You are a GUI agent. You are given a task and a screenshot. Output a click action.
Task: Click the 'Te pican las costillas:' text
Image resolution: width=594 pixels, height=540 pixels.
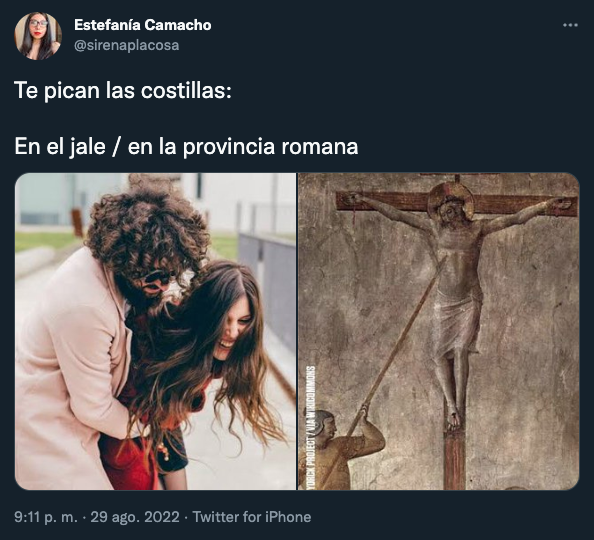123,91
